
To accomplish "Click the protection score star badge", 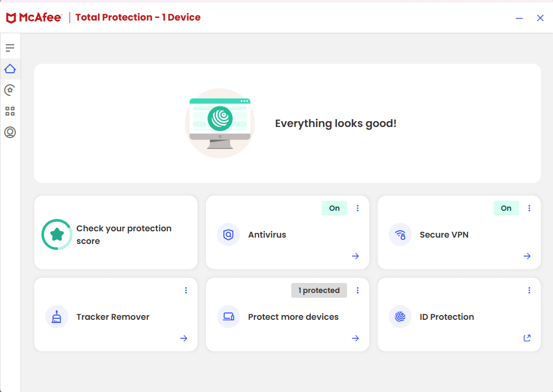I will pos(56,234).
